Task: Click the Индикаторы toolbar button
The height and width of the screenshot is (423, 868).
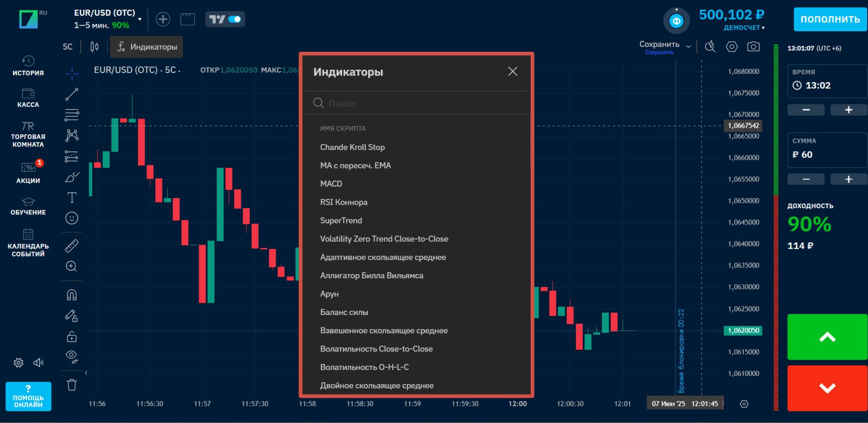Action: coord(147,47)
